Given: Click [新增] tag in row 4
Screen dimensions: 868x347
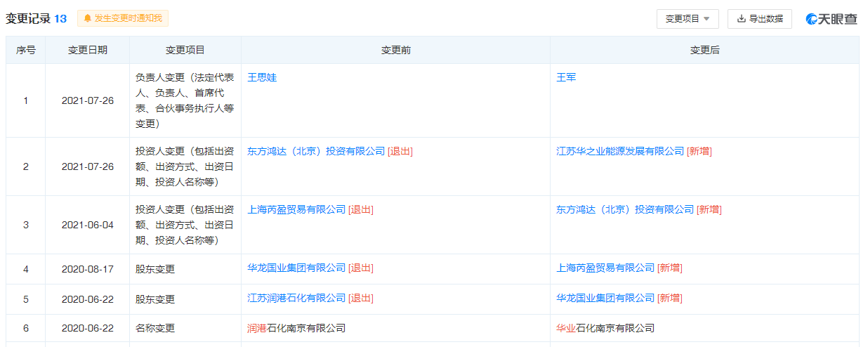Looking at the screenshot, I should [x=670, y=268].
